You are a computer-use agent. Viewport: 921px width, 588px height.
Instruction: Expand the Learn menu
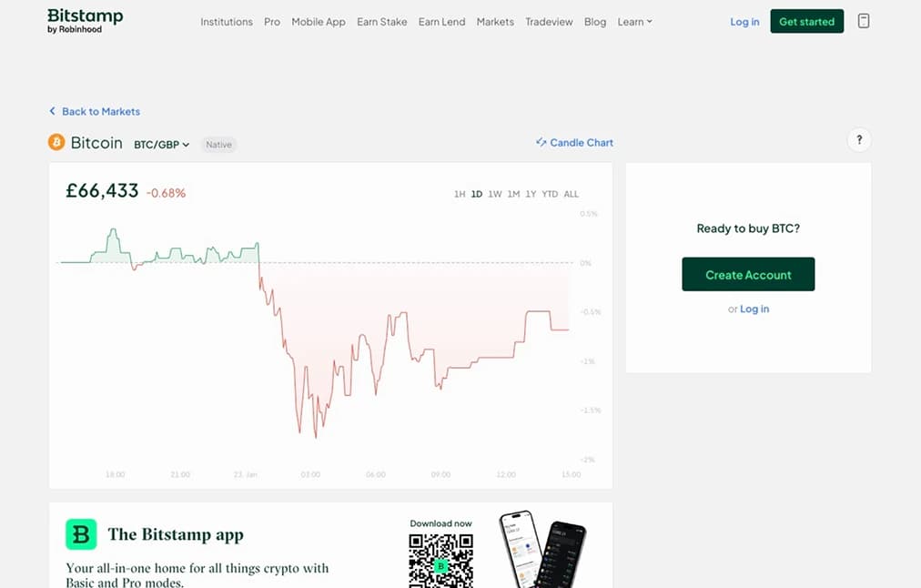634,21
